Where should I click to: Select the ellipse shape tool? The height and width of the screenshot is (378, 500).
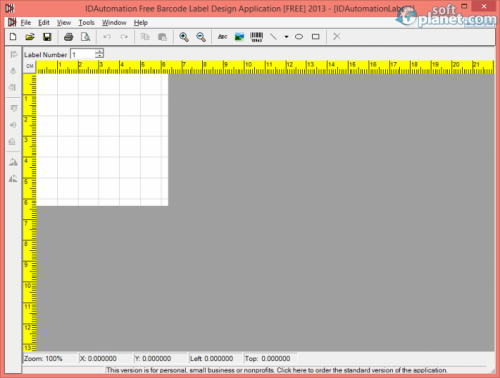point(299,37)
